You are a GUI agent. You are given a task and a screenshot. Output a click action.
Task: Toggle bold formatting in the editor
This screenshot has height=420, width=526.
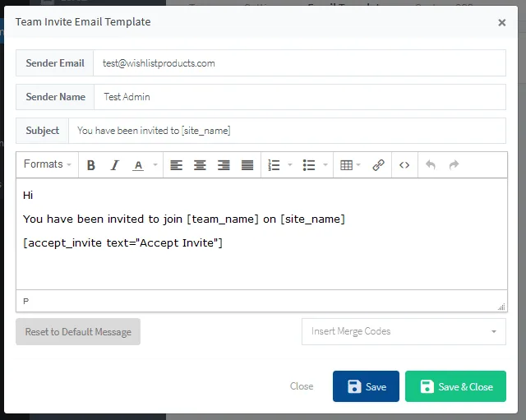point(90,165)
